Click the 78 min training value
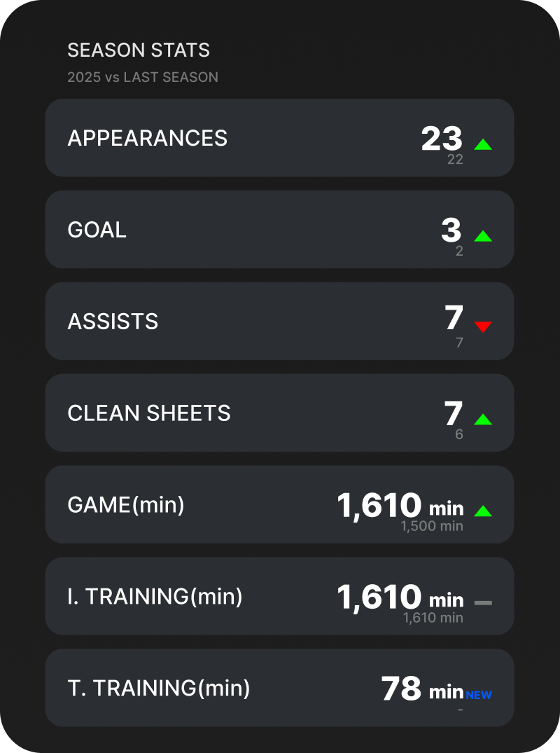This screenshot has width=560, height=753. (x=422, y=689)
